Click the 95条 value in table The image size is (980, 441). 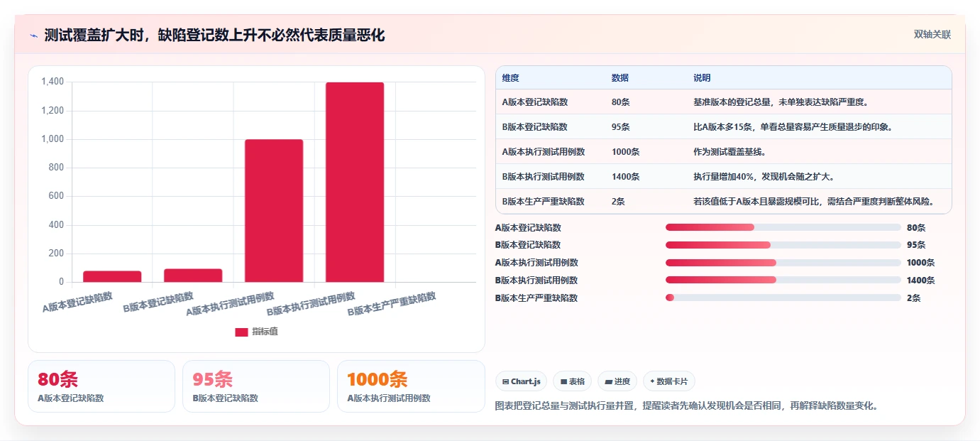(x=620, y=127)
